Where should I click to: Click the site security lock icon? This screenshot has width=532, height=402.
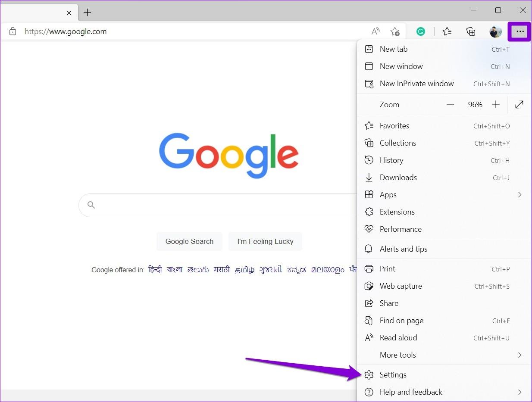tap(13, 31)
